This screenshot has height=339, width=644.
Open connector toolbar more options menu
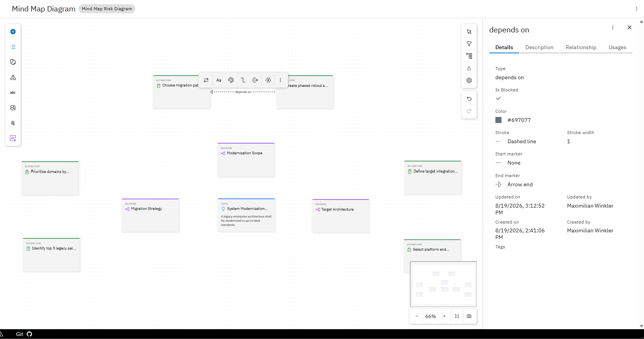pos(280,80)
